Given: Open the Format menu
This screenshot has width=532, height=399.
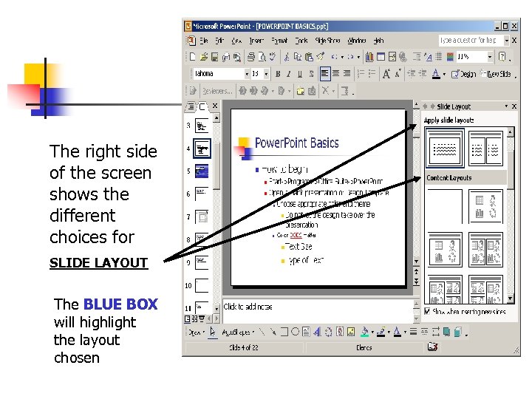Looking at the screenshot, I should coord(279,41).
